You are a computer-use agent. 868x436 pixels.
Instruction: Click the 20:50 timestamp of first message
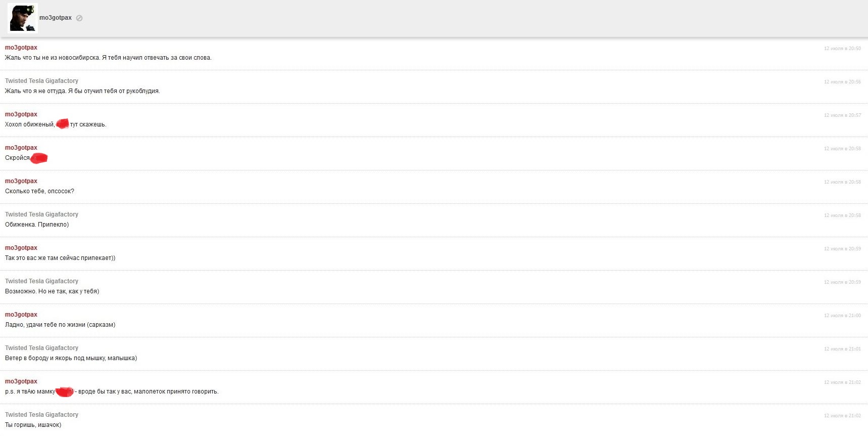point(842,49)
